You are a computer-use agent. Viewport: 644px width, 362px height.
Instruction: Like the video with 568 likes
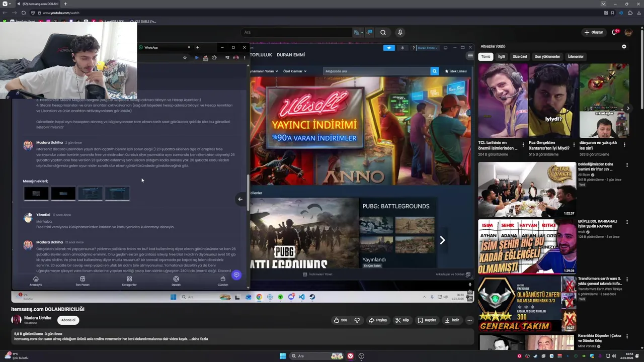point(341,320)
